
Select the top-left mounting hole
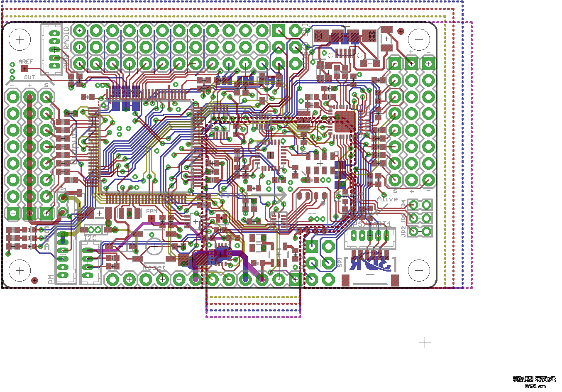tap(20, 40)
